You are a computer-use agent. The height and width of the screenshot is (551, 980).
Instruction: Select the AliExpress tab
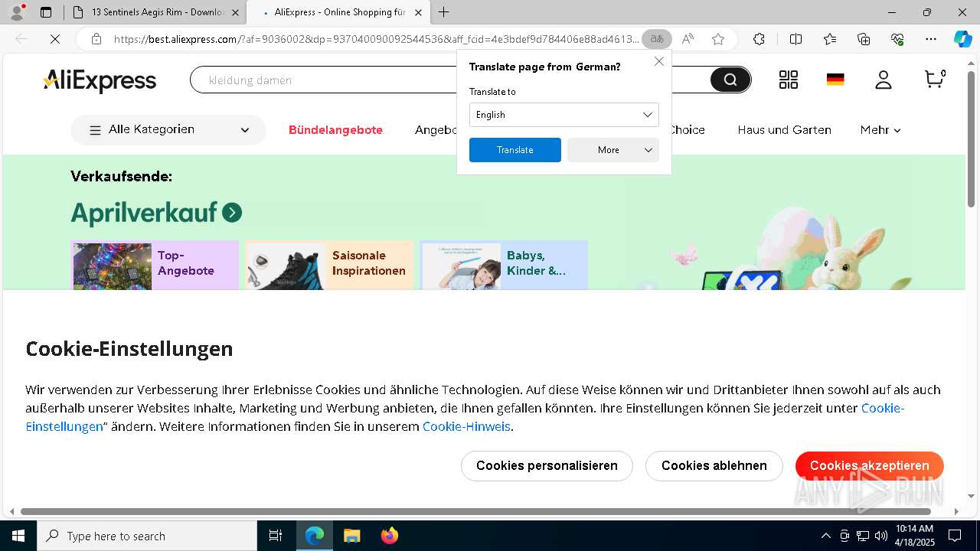coord(338,12)
